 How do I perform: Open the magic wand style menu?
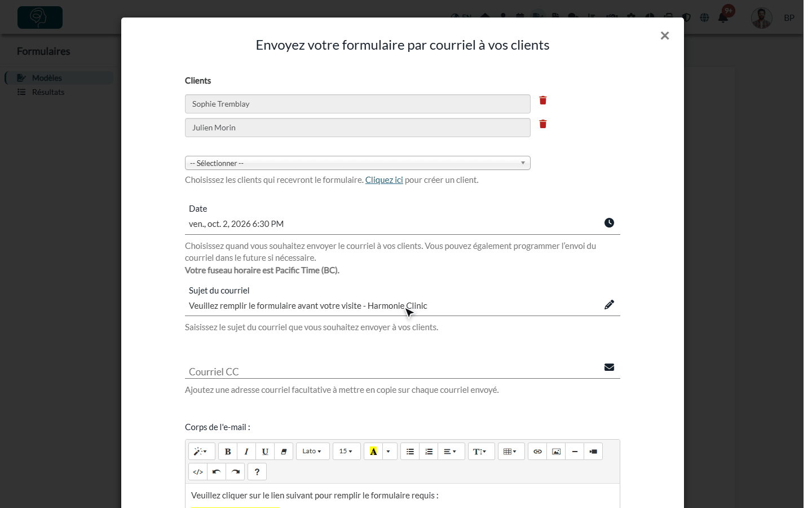(201, 452)
